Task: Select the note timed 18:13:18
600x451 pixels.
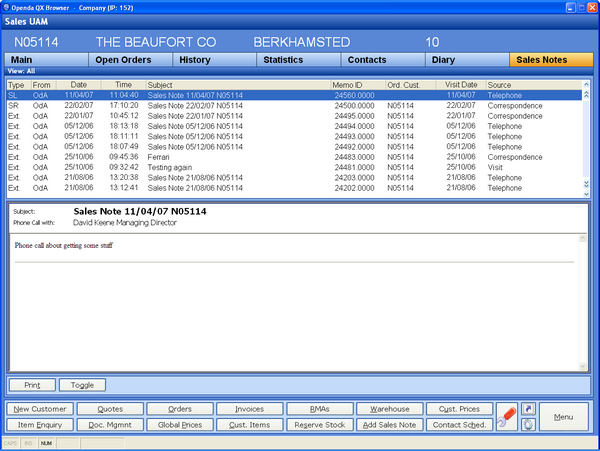Action: coord(295,126)
